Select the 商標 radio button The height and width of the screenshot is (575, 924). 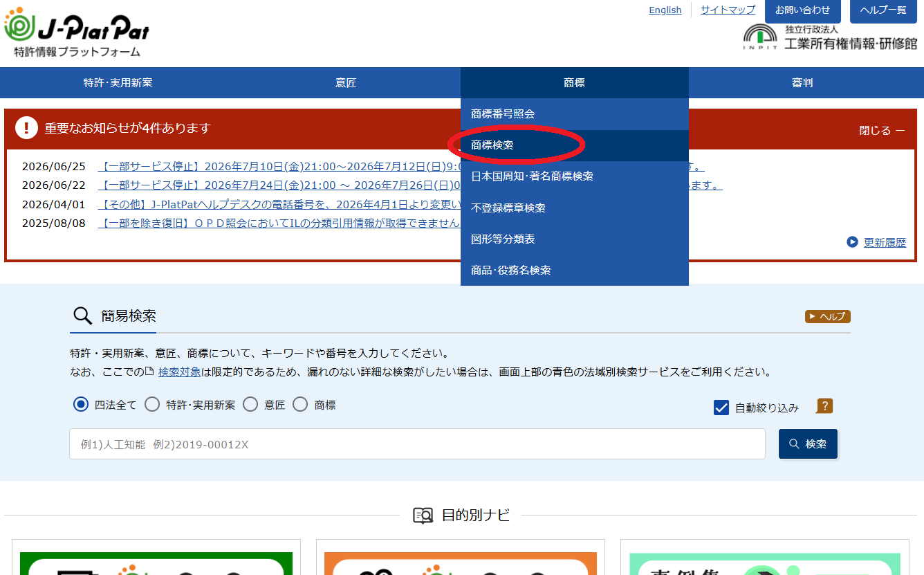coord(300,405)
